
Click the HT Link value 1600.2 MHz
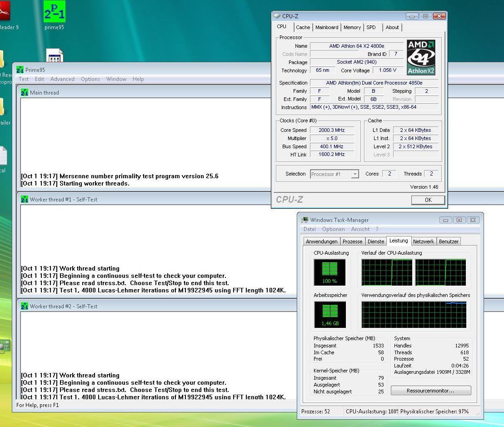(x=331, y=154)
